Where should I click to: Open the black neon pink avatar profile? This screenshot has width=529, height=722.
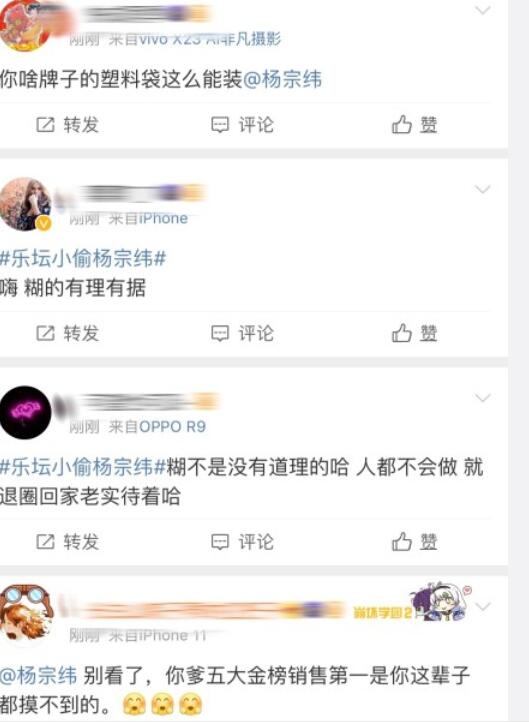click(25, 412)
